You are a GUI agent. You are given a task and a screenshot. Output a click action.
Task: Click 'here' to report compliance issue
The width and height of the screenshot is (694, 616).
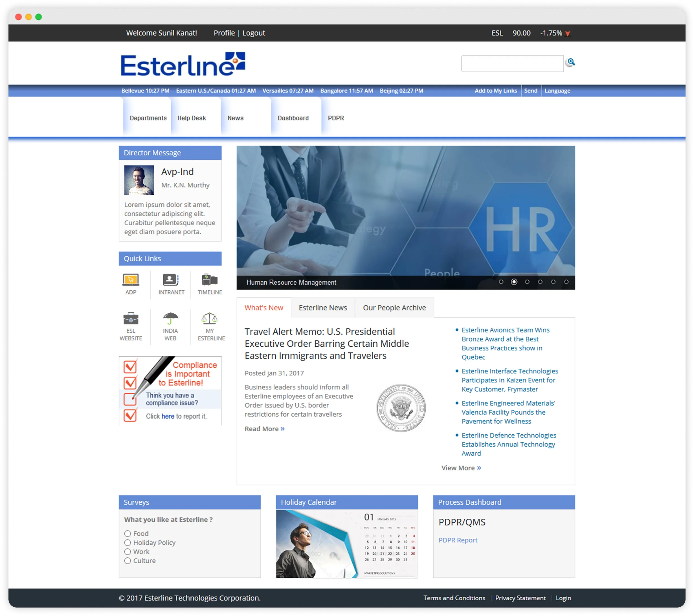168,416
